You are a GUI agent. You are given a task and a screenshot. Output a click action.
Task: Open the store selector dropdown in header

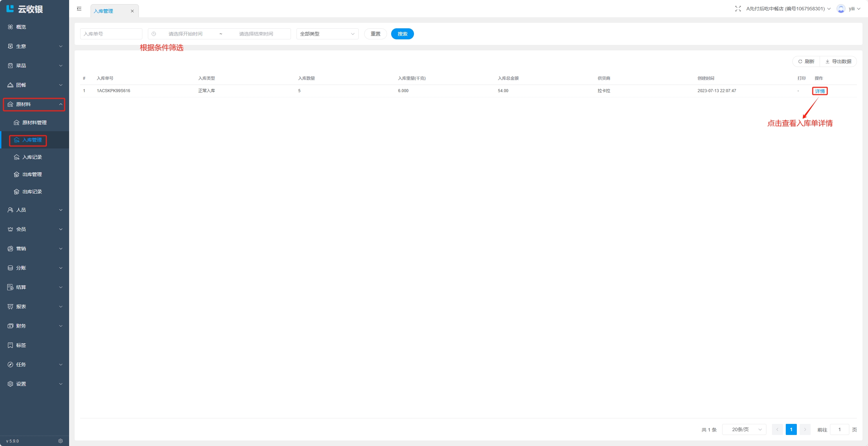click(x=788, y=9)
